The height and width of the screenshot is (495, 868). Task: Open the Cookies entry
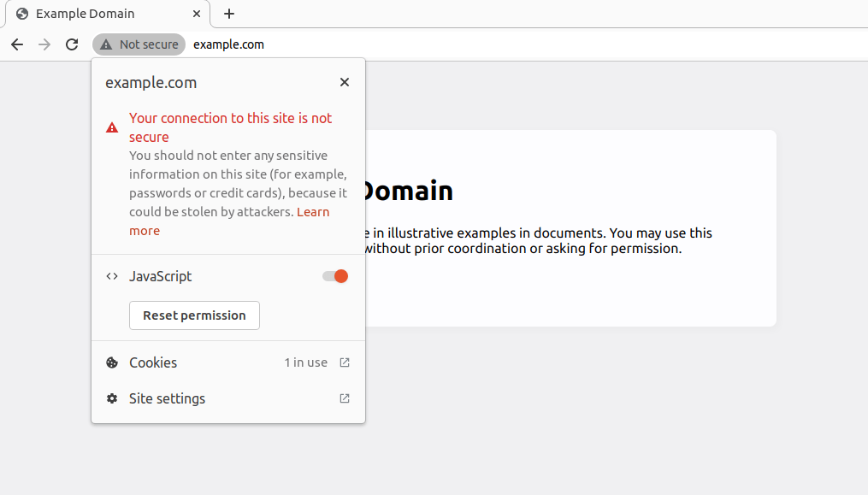(228, 362)
